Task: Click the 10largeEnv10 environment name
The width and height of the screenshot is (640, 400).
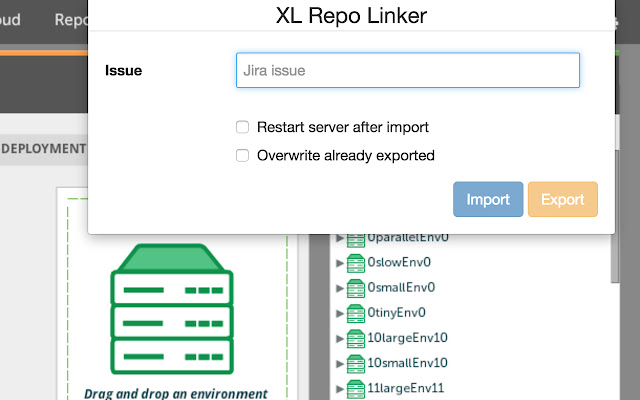Action: 407,338
